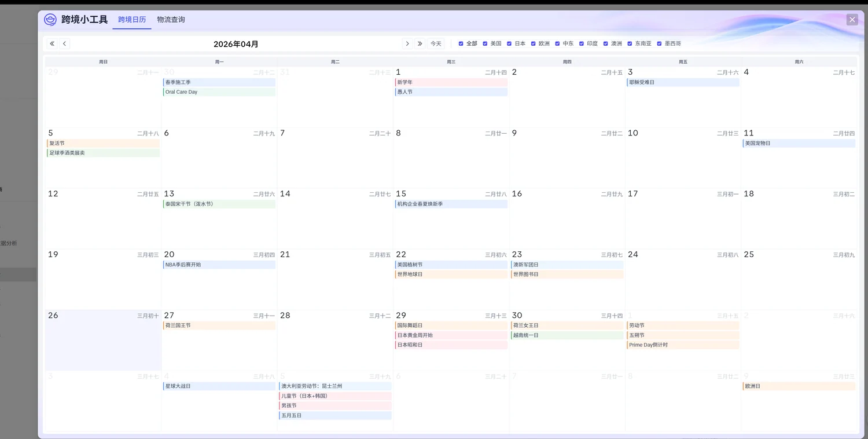The image size is (868, 439).
Task: Click the 荷兰国王节 event
Action: (219, 325)
